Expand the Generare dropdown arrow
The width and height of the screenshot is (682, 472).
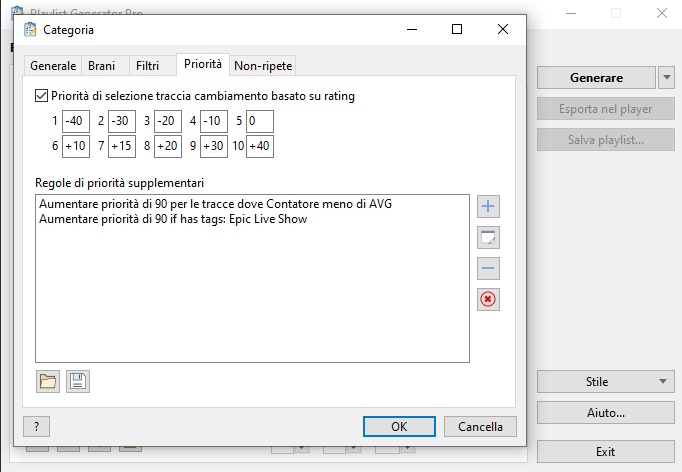click(667, 78)
